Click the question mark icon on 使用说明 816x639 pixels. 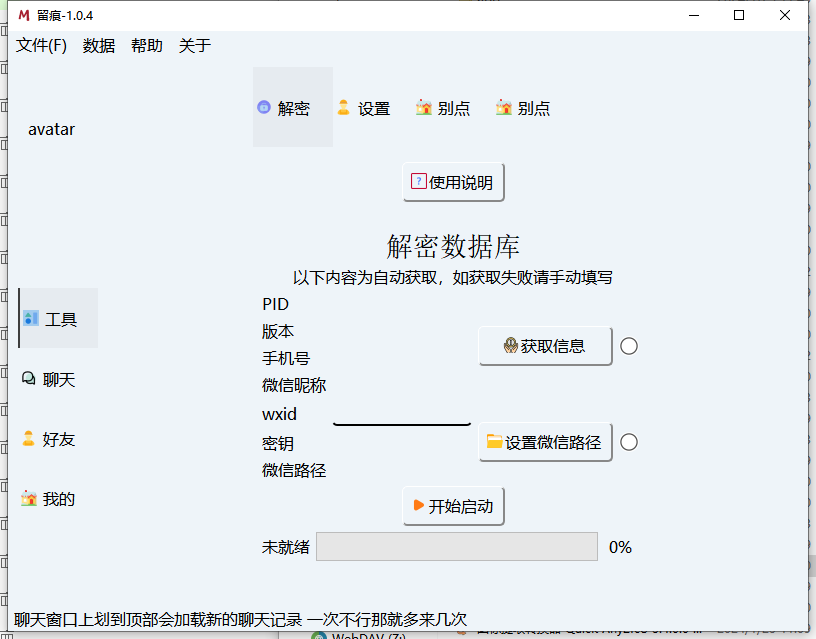pos(418,181)
